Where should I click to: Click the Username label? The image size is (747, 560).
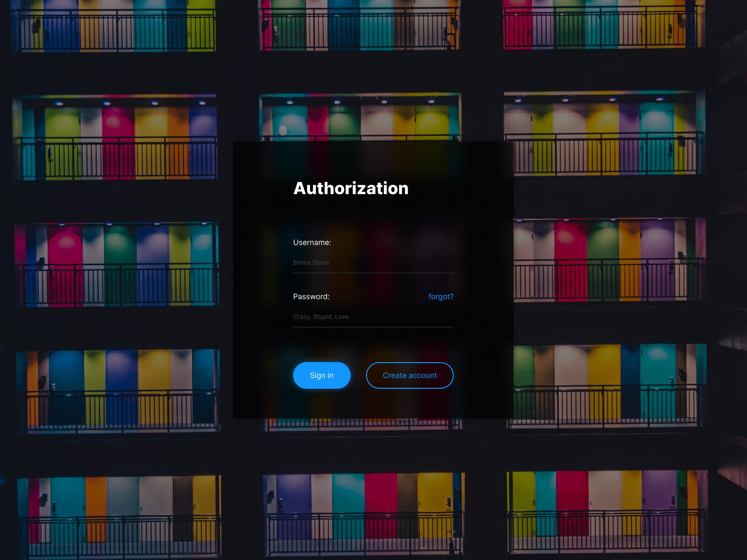[x=312, y=243]
